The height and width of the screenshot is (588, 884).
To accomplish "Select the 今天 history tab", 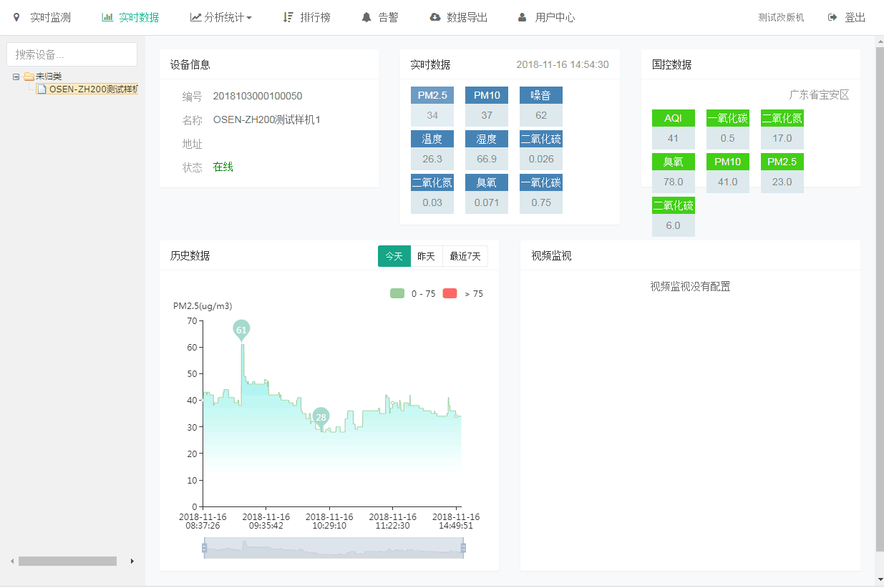I will (394, 256).
